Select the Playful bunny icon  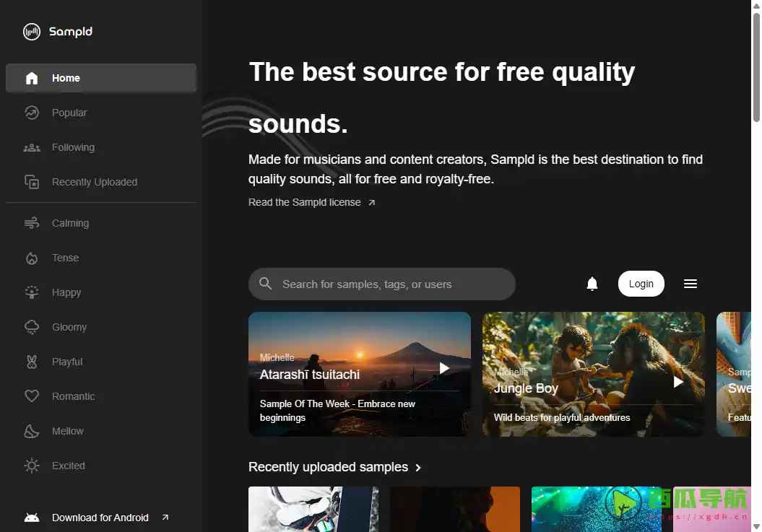point(32,362)
